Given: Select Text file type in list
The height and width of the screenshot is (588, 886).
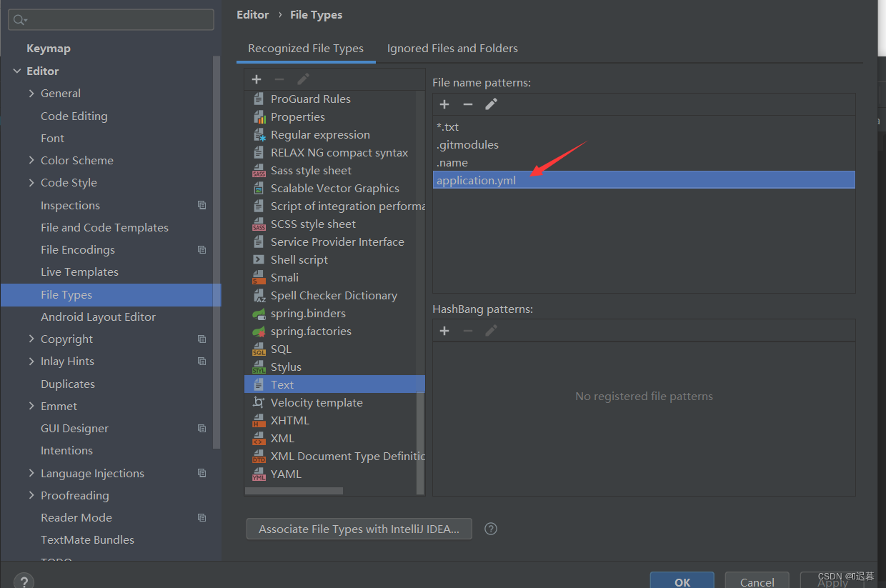Looking at the screenshot, I should [334, 384].
